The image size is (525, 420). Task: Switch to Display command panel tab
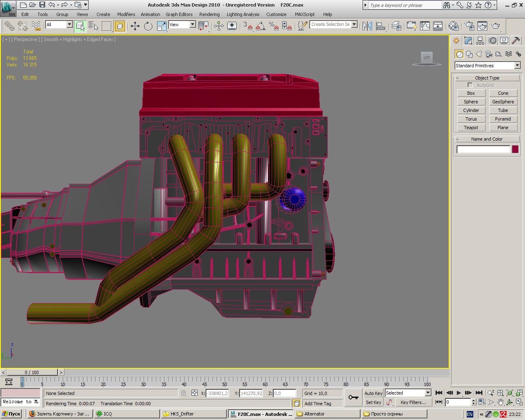[x=504, y=41]
